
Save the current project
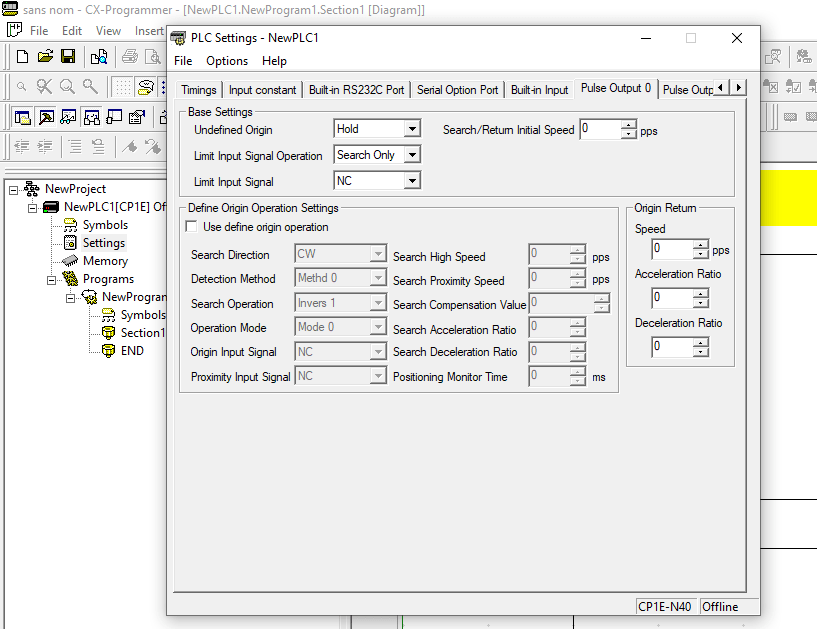pyautogui.click(x=67, y=57)
